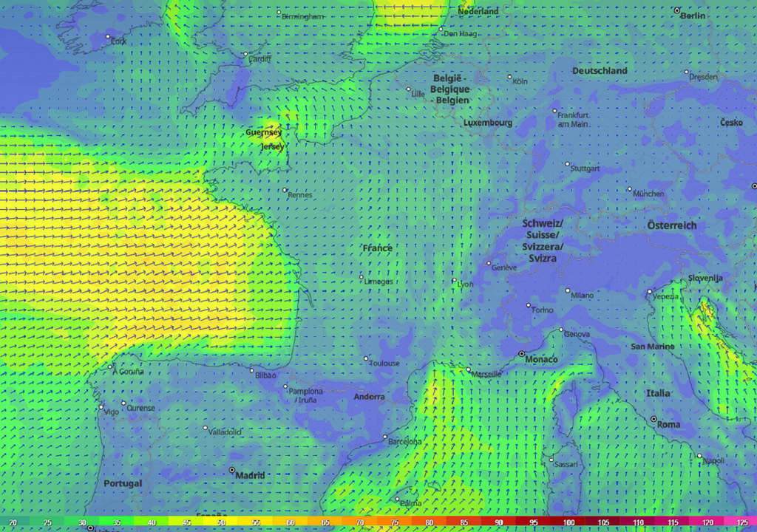Image resolution: width=757 pixels, height=532 pixels.
Task: Click the orange 70 legend swatch
Action: coord(360,522)
